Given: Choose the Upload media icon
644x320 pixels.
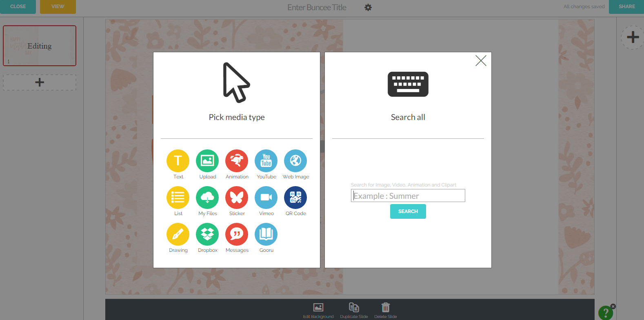Looking at the screenshot, I should [207, 161].
